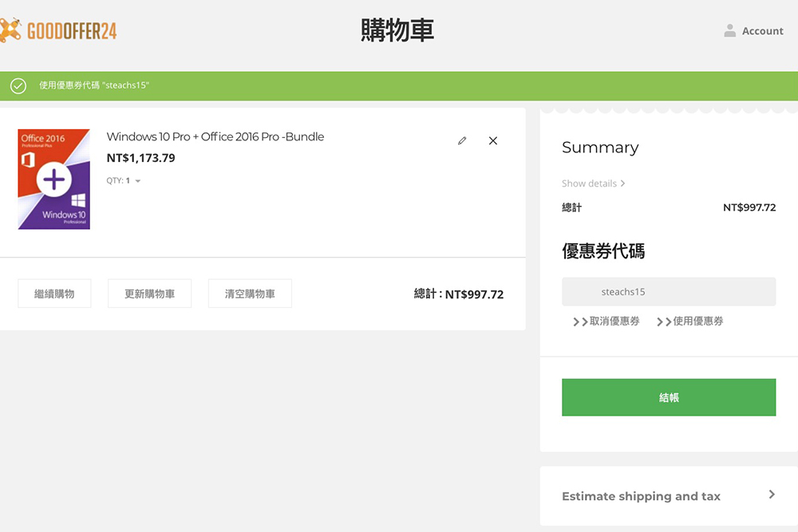Click the 清空購物車 button
The image size is (798, 532).
[250, 293]
